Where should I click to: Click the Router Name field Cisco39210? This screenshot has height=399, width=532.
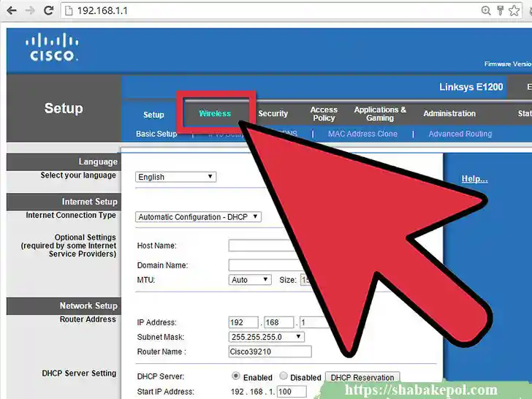click(x=270, y=351)
